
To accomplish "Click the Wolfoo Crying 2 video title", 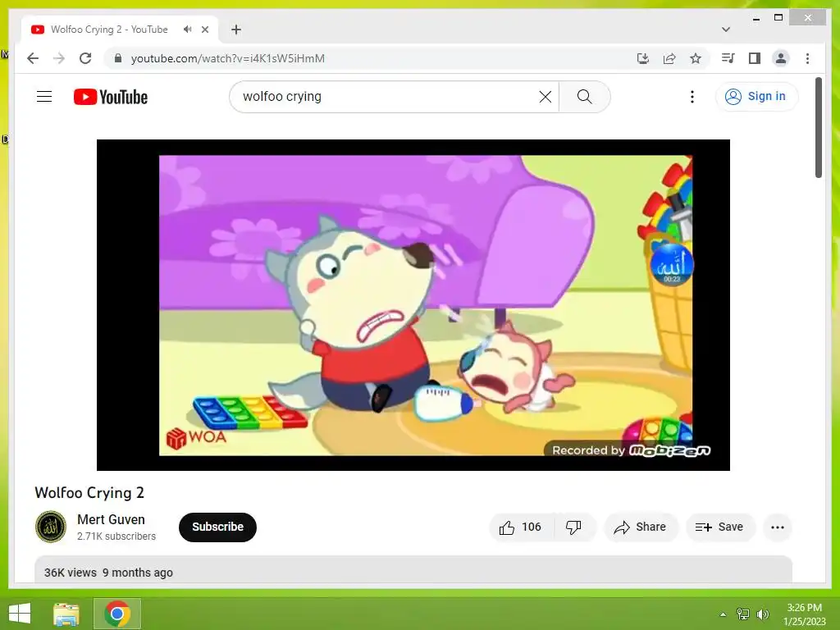I will (89, 493).
